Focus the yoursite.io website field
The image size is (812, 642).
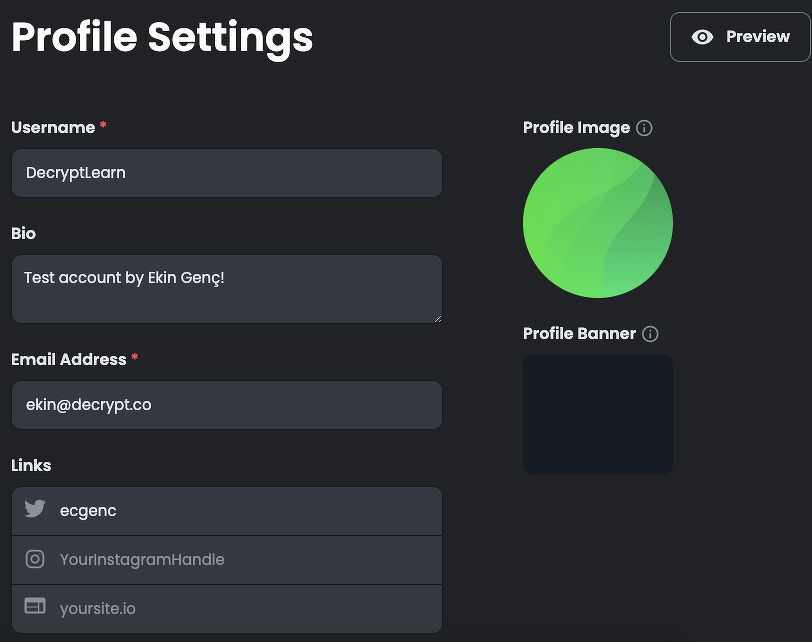click(x=246, y=608)
